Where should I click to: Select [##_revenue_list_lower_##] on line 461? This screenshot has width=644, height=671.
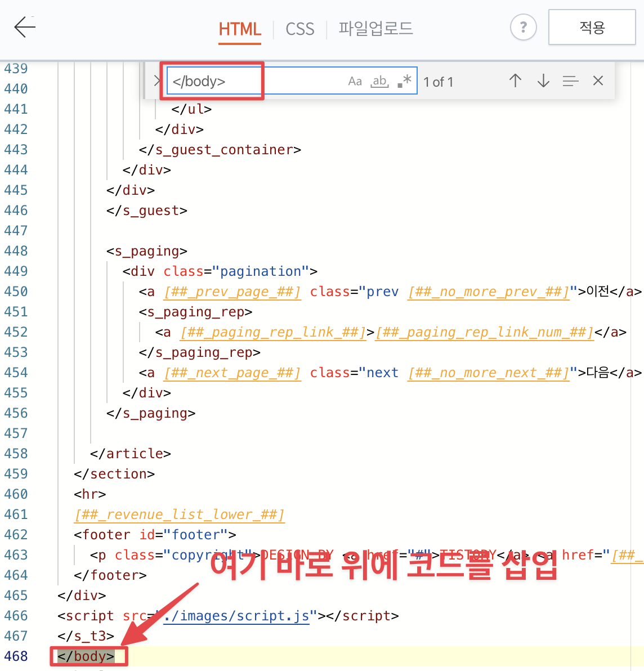[179, 515]
